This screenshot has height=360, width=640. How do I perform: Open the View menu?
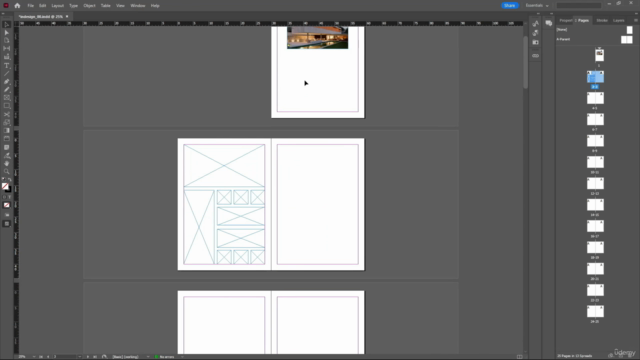[x=120, y=6]
